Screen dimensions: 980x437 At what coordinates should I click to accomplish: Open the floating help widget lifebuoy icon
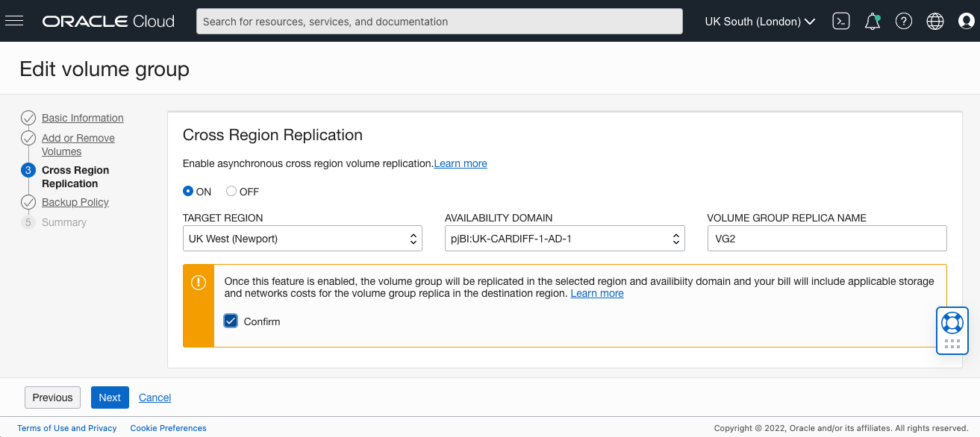952,322
